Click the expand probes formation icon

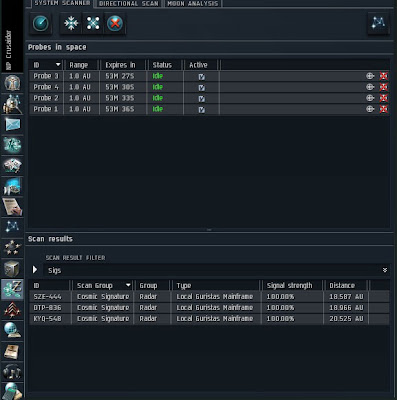coord(93,23)
